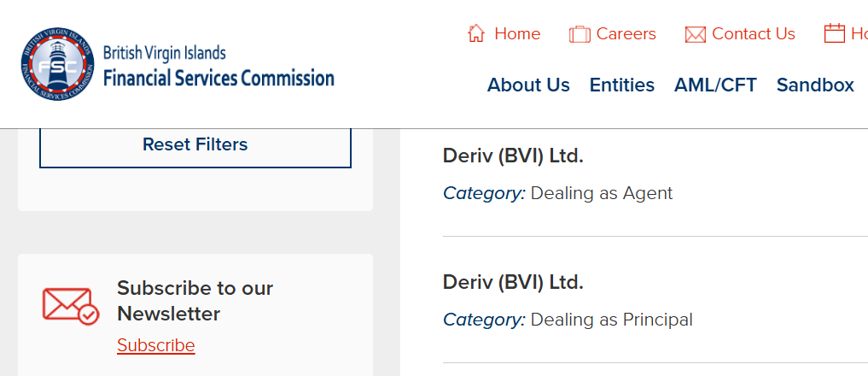This screenshot has width=868, height=376.
Task: Click the Financial Services Commission title text
Action: [x=218, y=79]
